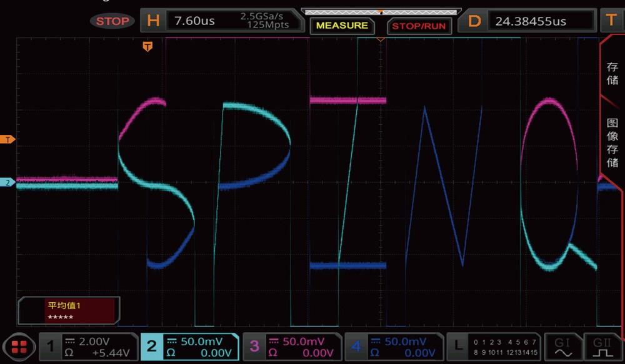
Task: Open the 7.60us timebase value selector
Action: (x=195, y=21)
